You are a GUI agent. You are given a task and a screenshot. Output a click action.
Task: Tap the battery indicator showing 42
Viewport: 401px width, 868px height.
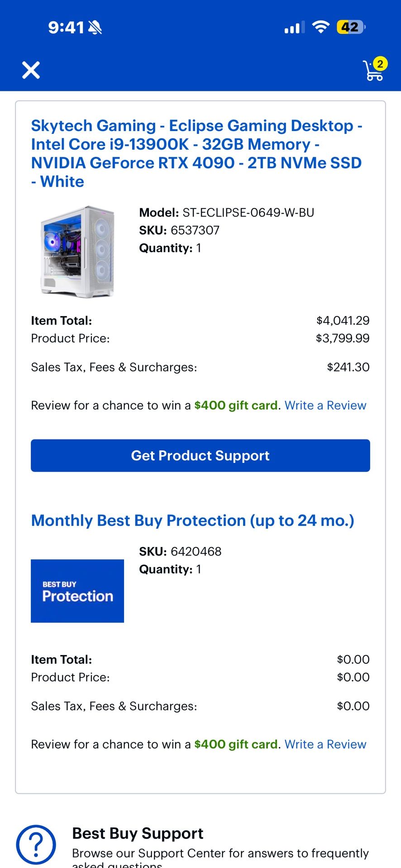coord(351,27)
